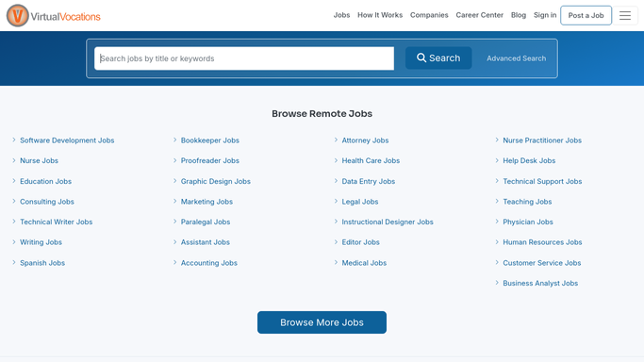View Proofreader Jobs

coord(210,160)
